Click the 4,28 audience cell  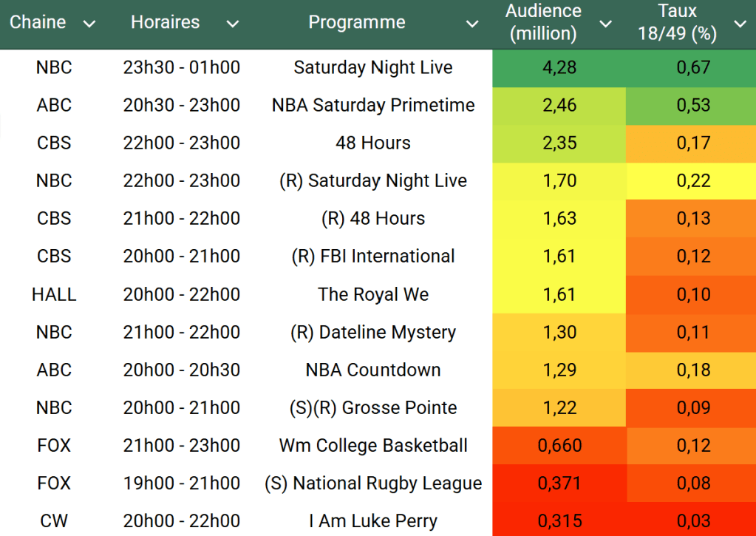click(559, 67)
